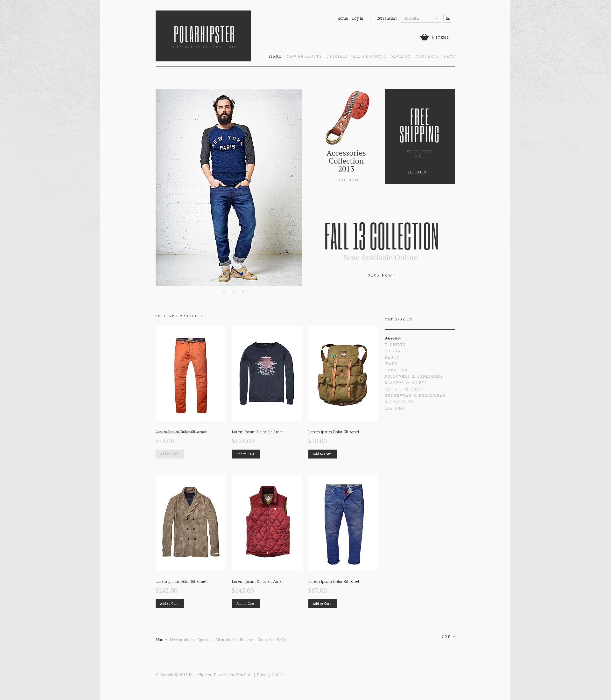611x700 pixels.
Task: Click the Reviews navigation link
Action: coord(400,57)
